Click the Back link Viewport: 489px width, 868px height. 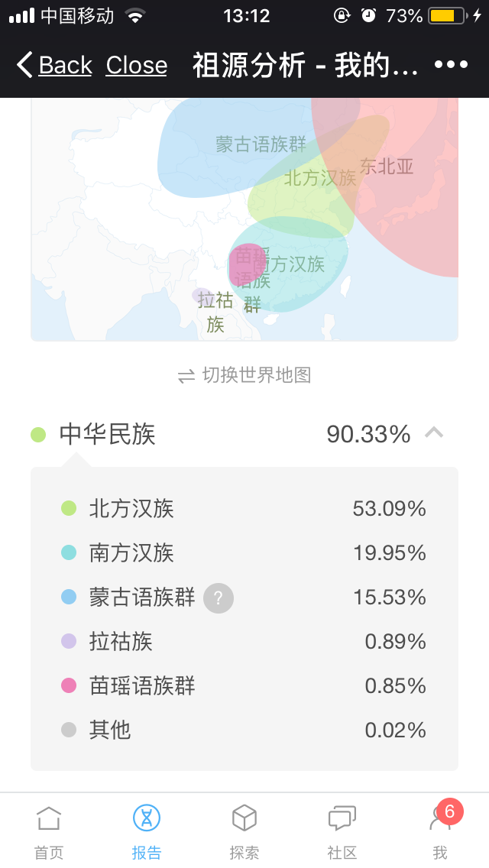[65, 65]
